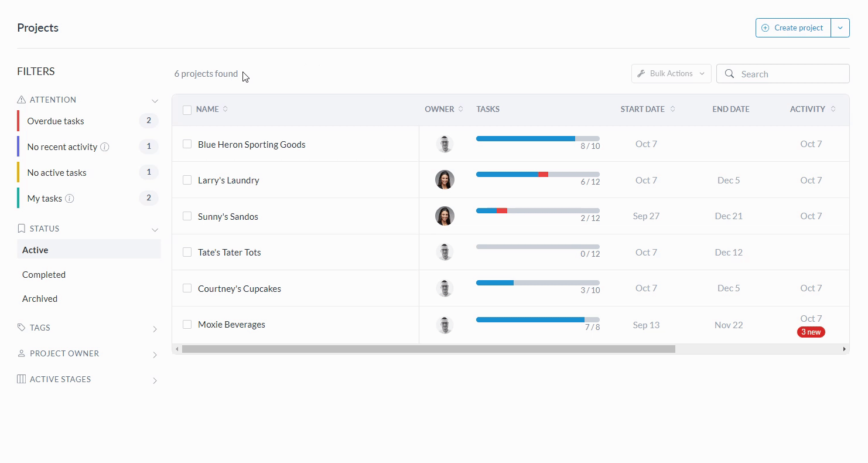Open the Moxie Beverages project
The height and width of the screenshot is (463, 868).
coord(231,325)
